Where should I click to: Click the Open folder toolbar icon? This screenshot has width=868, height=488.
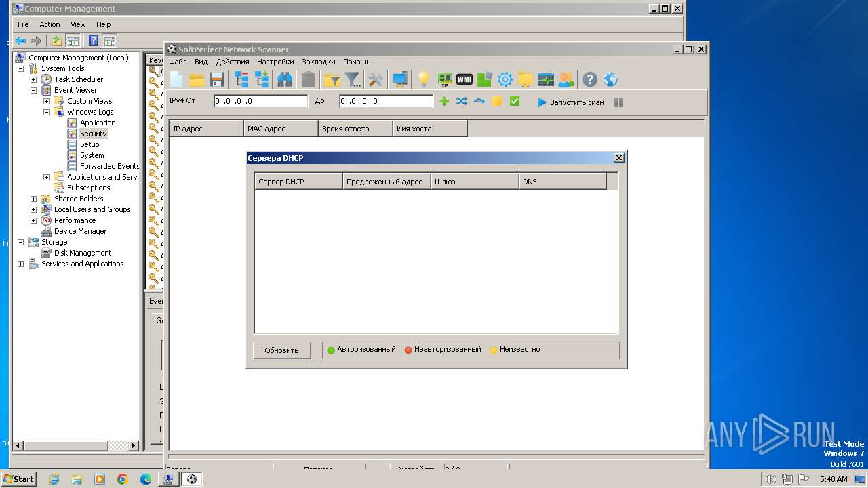(x=197, y=79)
